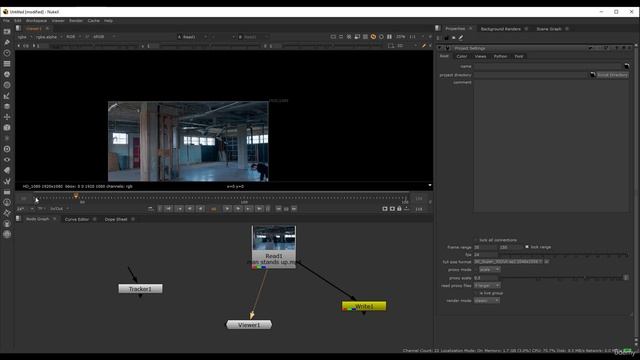The width and height of the screenshot is (640, 360).
Task: Click the orange ROI icon in Viewer toolbar
Action: coord(373,37)
